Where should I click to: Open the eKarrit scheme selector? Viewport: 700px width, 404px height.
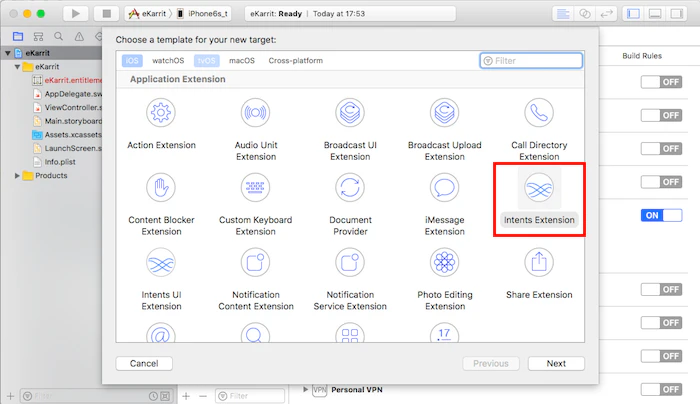[148, 13]
